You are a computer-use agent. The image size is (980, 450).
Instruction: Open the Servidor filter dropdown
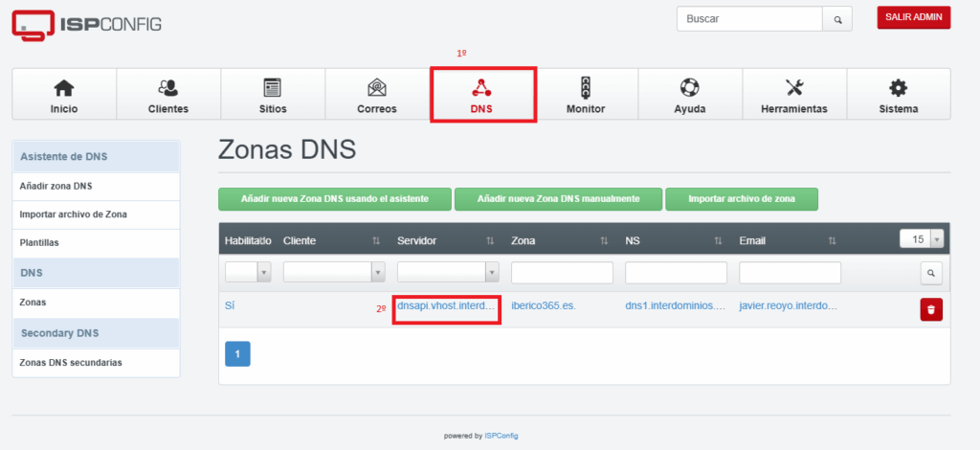448,273
